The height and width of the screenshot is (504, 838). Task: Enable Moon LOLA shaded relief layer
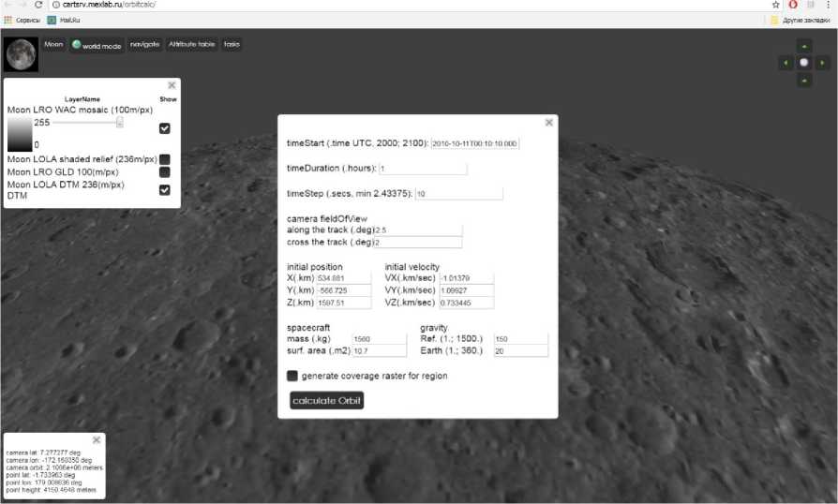point(165,159)
